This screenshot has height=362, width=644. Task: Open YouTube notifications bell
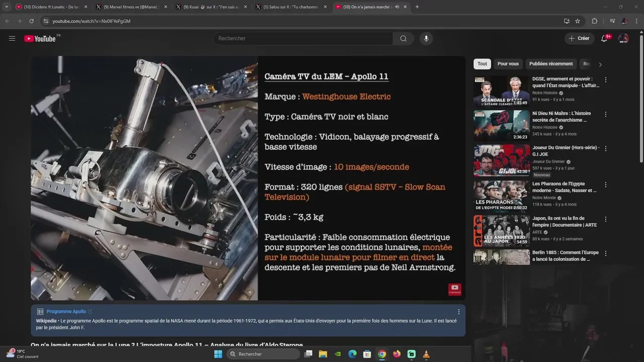pyautogui.click(x=605, y=38)
